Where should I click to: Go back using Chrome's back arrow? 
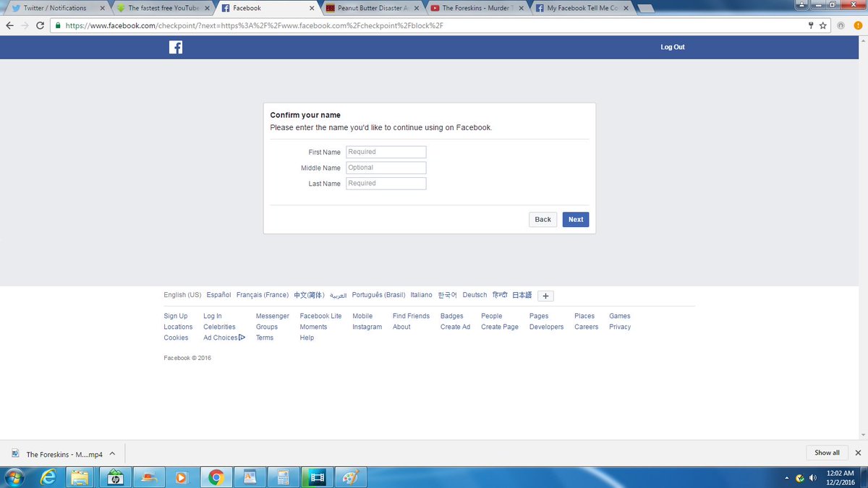pyautogui.click(x=9, y=25)
